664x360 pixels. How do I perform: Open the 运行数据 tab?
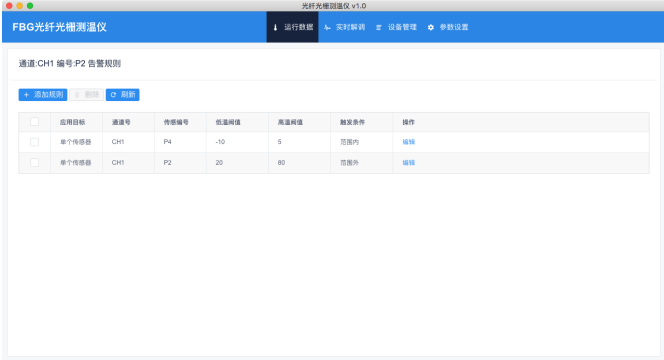pos(292,27)
